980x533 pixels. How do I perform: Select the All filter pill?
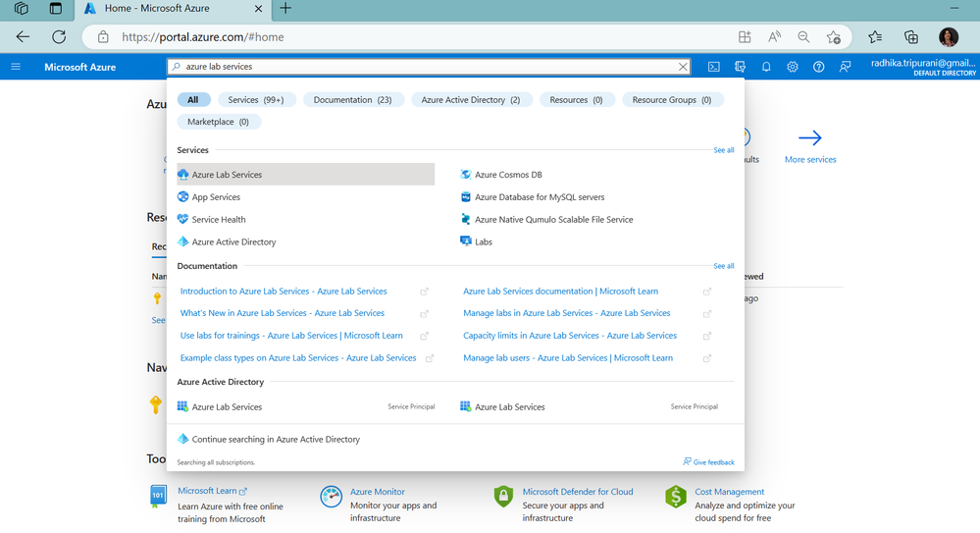point(193,99)
